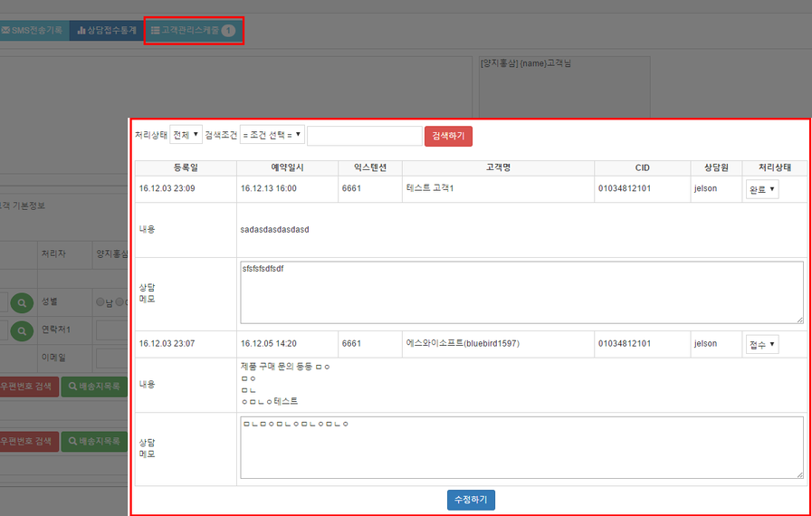This screenshot has height=516, width=812.
Task: Click the upper red 우편번호 검색 button
Action: [27, 387]
